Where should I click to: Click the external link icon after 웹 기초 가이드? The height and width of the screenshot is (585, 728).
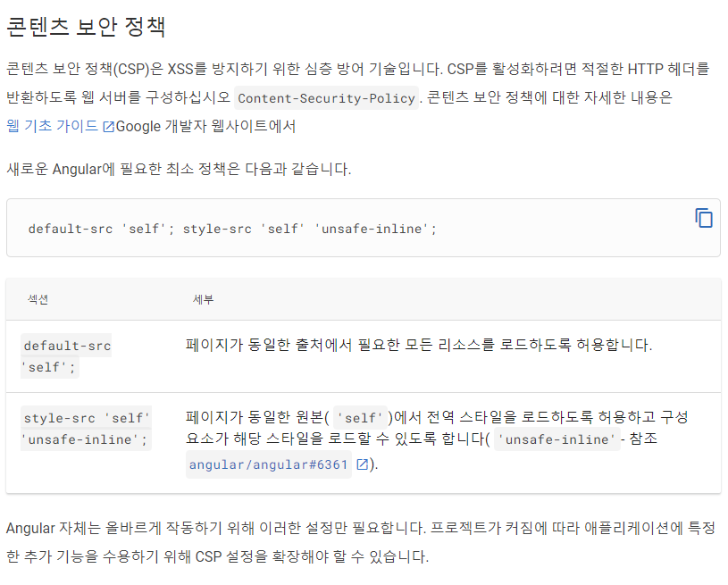108,127
